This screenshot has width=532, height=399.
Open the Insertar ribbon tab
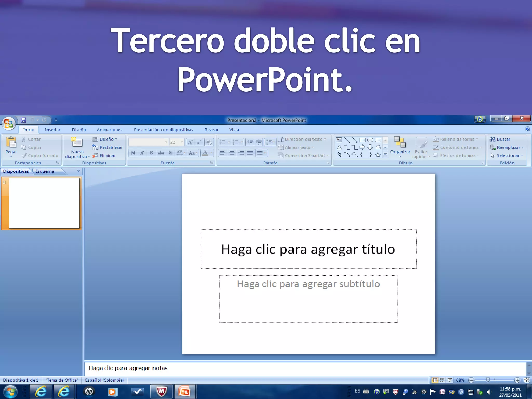point(52,129)
